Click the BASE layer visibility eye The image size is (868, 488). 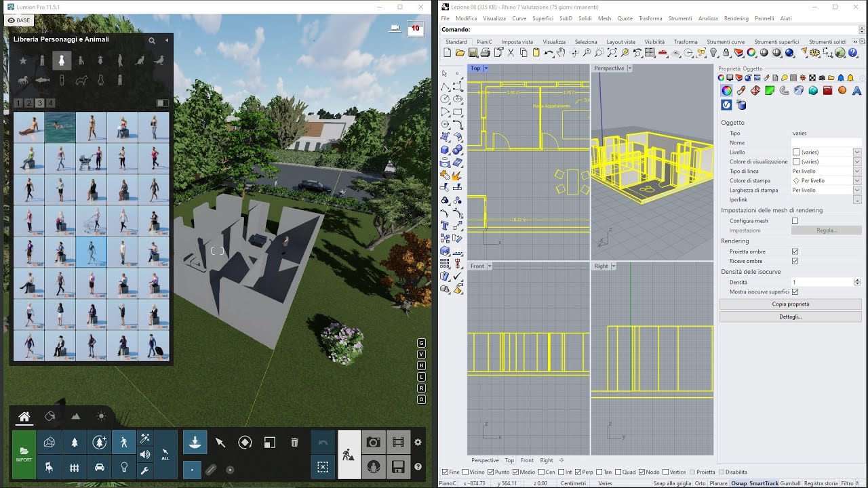[x=12, y=20]
